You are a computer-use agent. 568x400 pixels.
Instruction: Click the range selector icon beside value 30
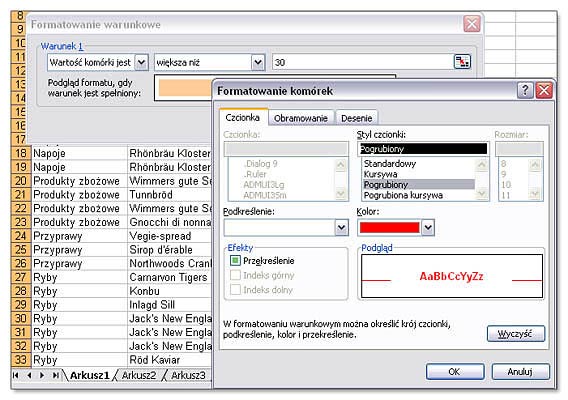click(462, 62)
